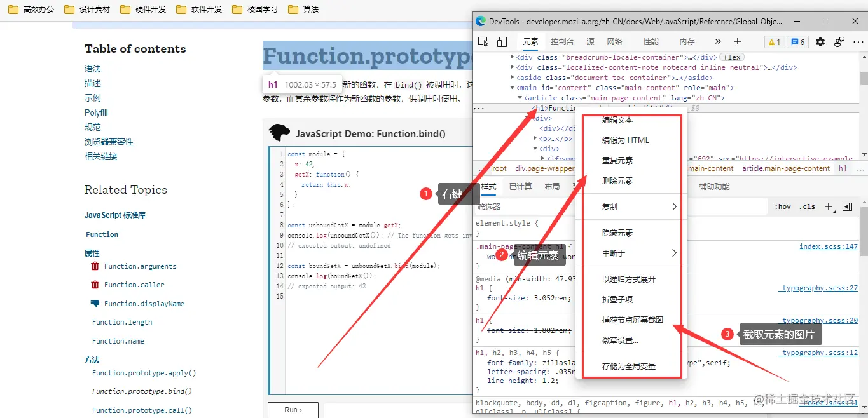Collapse the main id=content node
The image size is (868, 418).
coord(513,88)
